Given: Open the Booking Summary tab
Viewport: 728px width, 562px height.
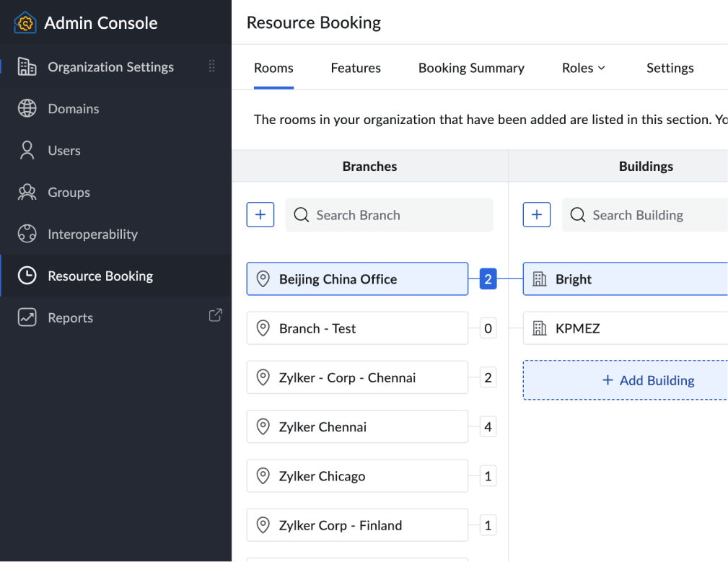Looking at the screenshot, I should pyautogui.click(x=471, y=69).
